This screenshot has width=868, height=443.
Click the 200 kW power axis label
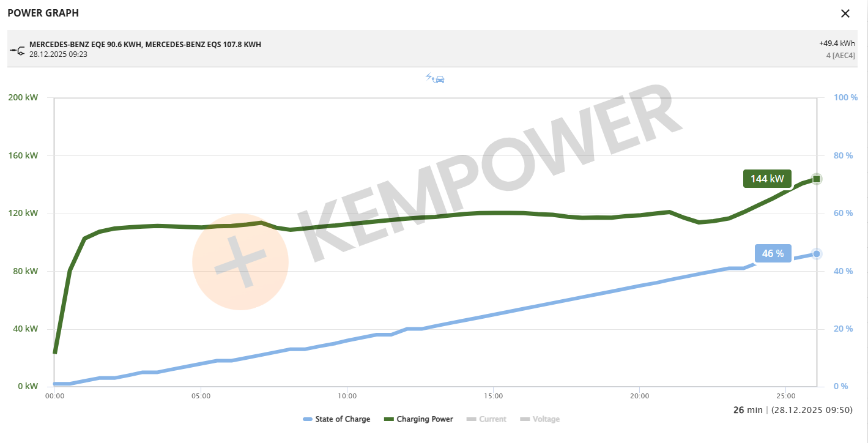(x=23, y=97)
